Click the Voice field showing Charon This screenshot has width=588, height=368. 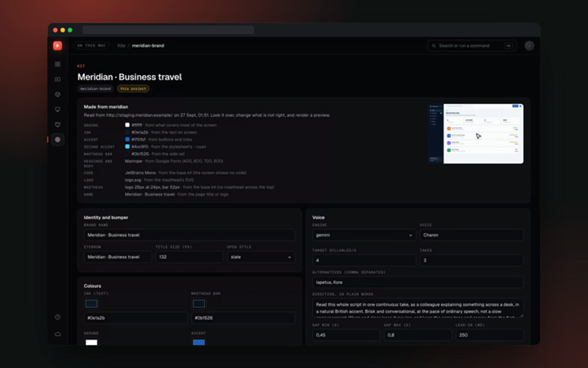tap(472, 235)
